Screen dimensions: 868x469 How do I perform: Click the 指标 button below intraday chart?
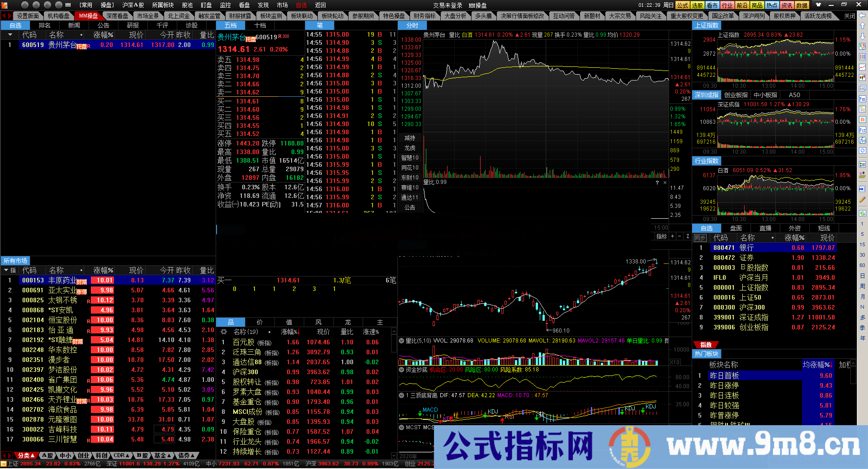click(x=661, y=236)
